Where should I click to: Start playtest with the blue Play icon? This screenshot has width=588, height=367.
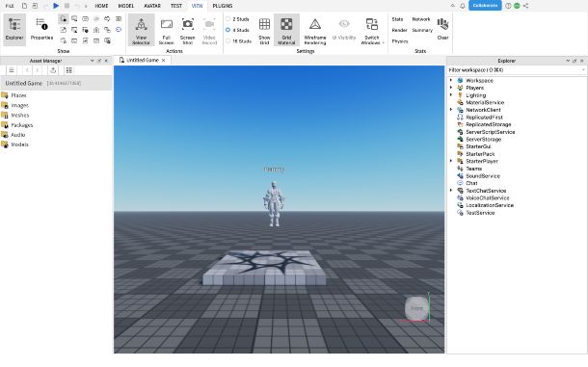(56, 6)
